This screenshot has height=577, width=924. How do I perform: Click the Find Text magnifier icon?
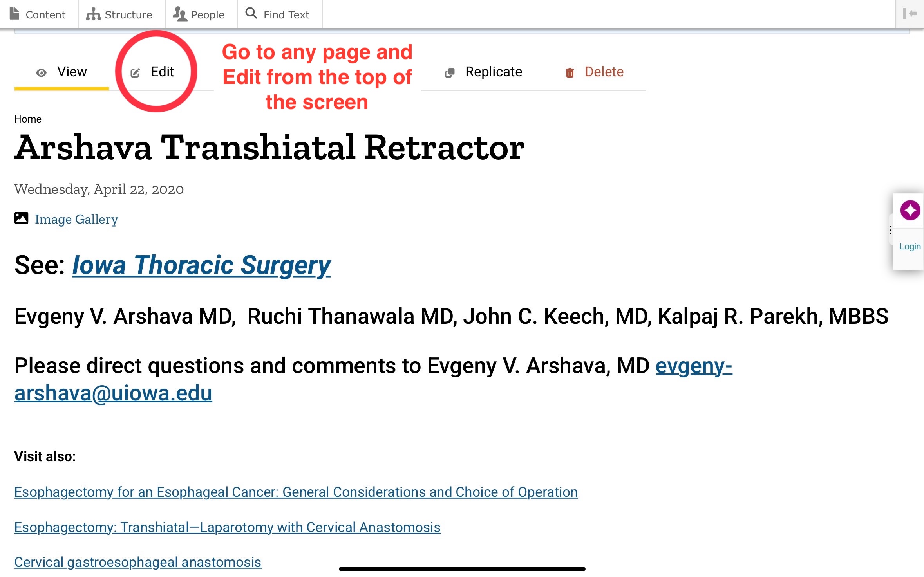251,13
